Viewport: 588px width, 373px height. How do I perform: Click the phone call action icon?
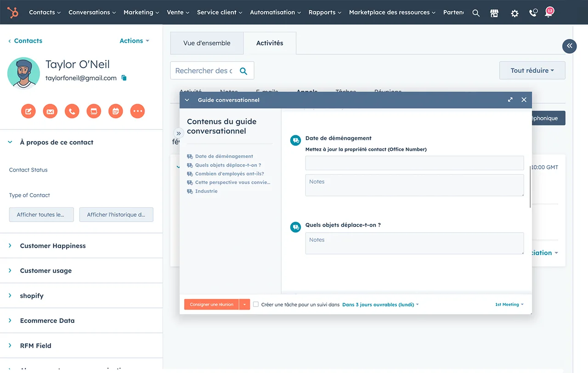coord(72,111)
